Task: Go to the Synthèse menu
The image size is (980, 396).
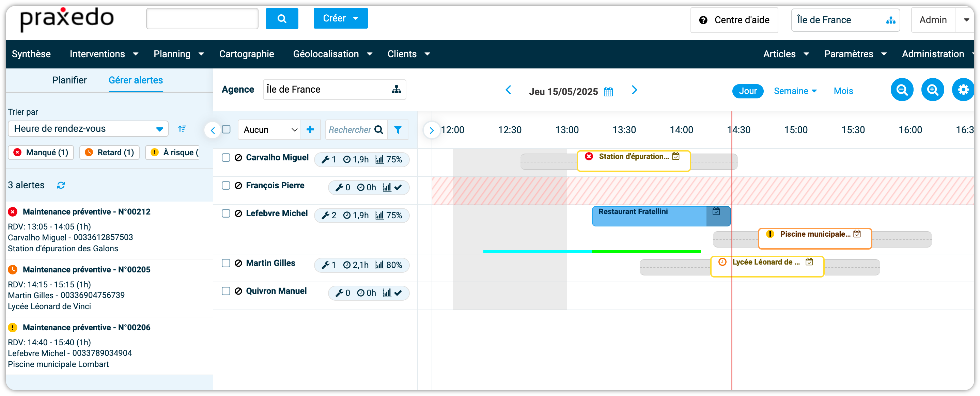Action: click(x=31, y=54)
